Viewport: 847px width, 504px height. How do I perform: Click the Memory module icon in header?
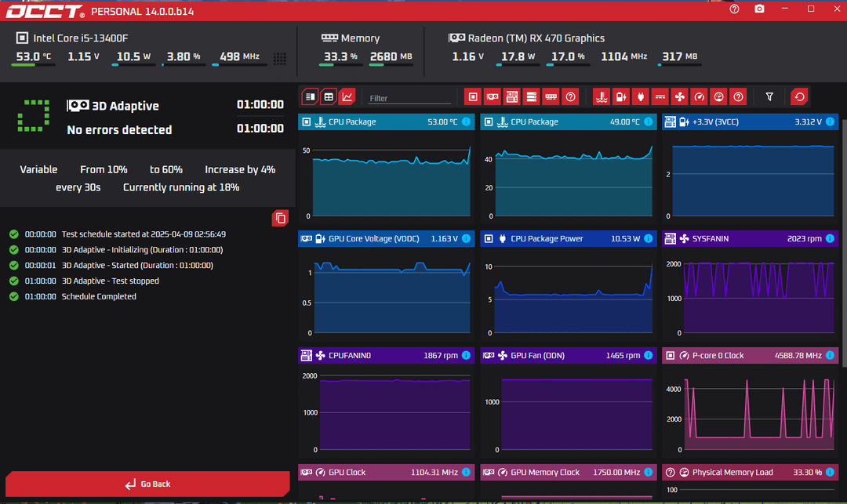[329, 38]
